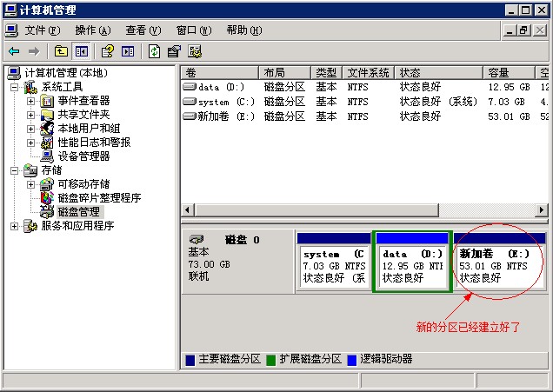Collapse the System Tools (系统工具) node

point(15,87)
